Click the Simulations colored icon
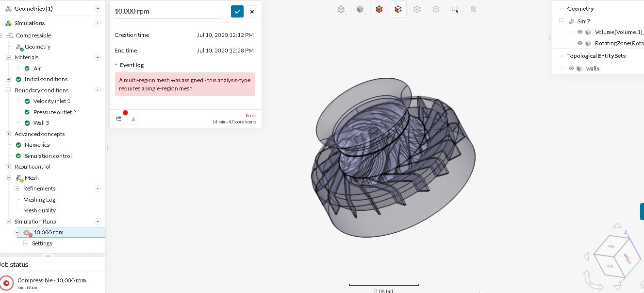Image resolution: width=644 pixels, height=293 pixels. click(x=8, y=23)
